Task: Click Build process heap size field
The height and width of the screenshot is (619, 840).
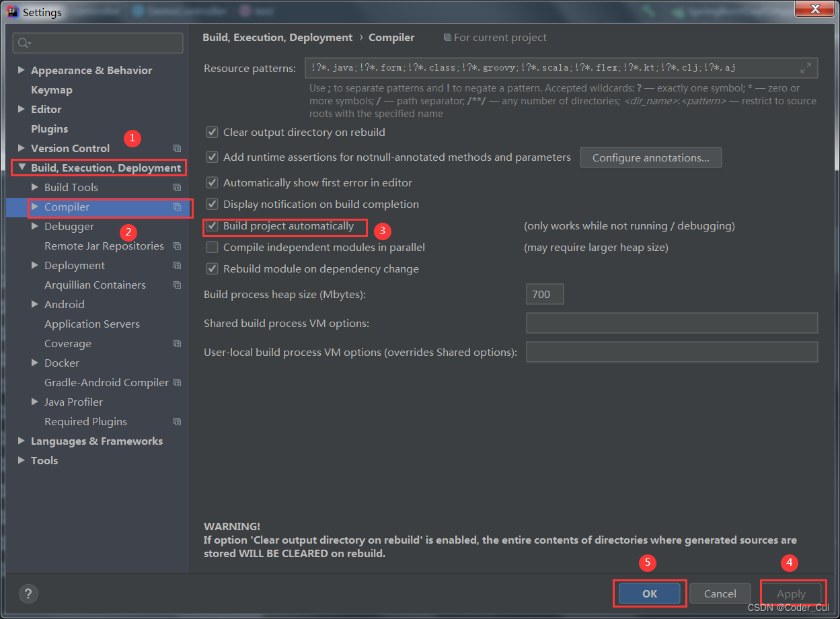Action: 545,294
